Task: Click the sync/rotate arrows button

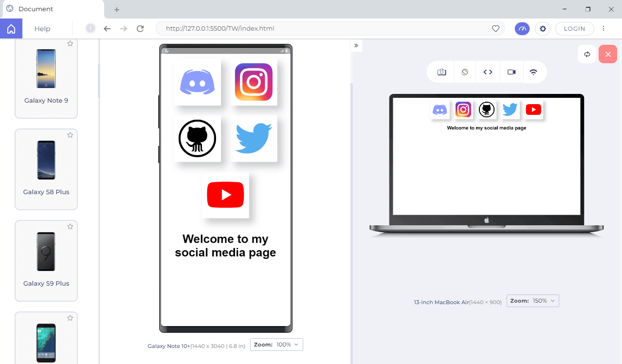Action: [587, 54]
